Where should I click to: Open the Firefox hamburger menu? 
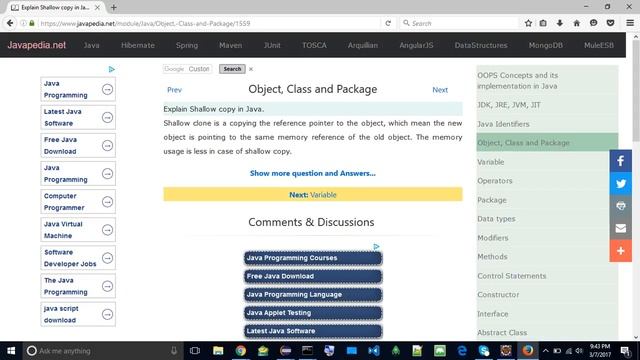pyautogui.click(x=630, y=23)
